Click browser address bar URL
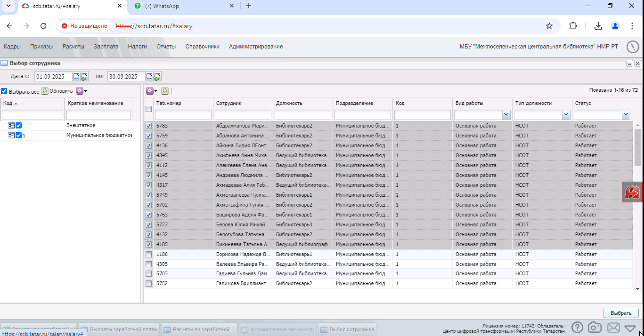 pos(154,26)
